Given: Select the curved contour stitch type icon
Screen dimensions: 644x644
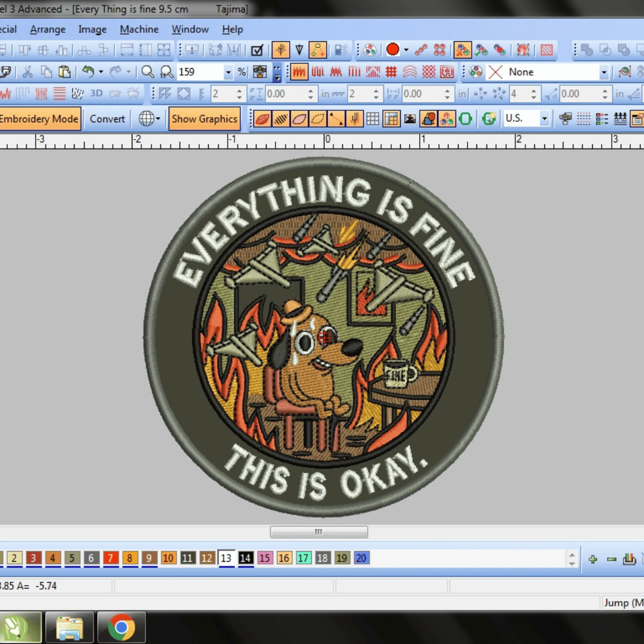Looking at the screenshot, I should [410, 72].
